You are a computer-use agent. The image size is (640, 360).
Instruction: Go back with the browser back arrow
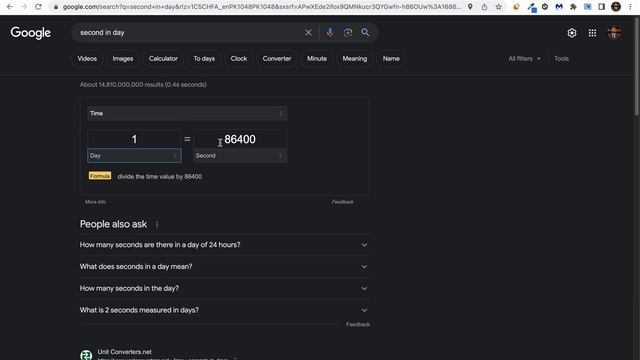[10, 7]
